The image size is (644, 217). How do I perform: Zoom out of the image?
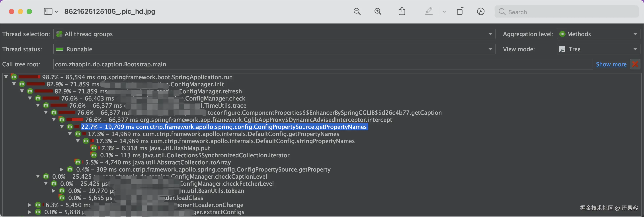click(357, 12)
